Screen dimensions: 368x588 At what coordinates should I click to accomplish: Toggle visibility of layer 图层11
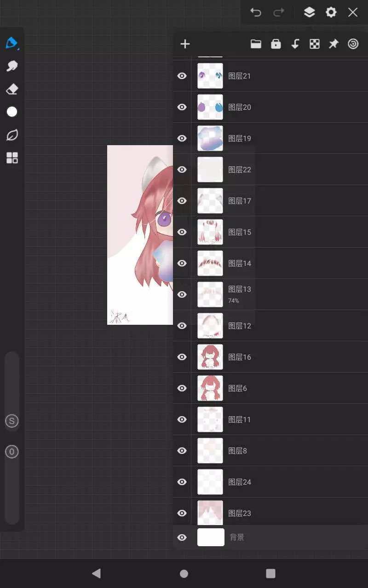[182, 419]
